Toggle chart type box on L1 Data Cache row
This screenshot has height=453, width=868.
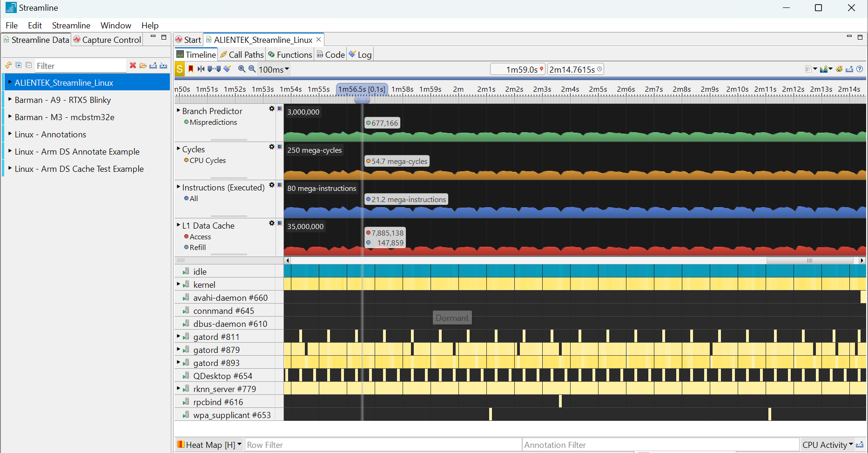coord(280,223)
